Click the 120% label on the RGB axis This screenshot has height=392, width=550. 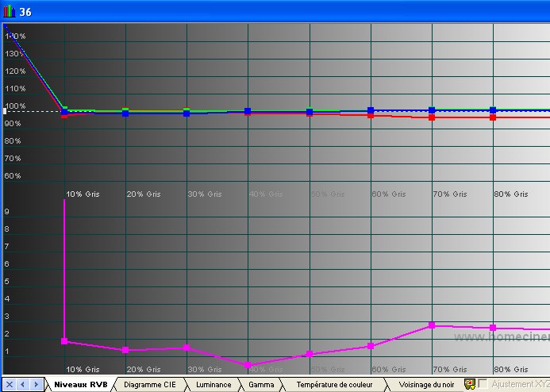coord(15,71)
